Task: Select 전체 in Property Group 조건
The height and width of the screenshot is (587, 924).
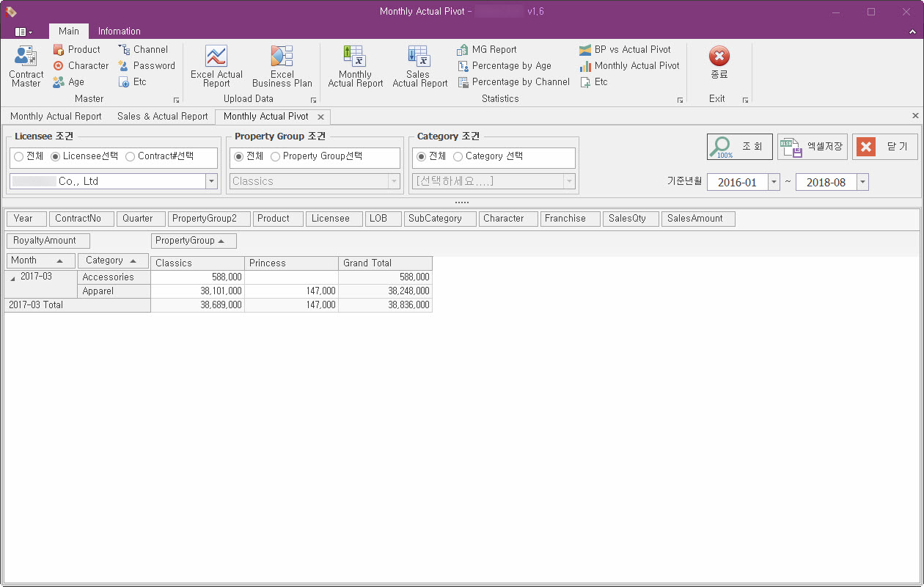Action: 249,156
